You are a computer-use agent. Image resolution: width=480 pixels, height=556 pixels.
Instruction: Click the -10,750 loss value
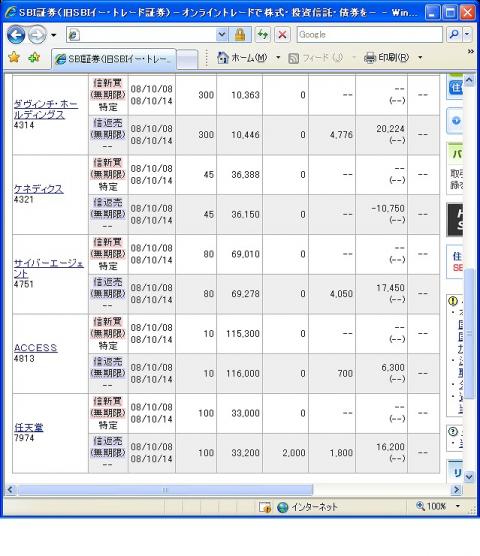click(x=388, y=208)
